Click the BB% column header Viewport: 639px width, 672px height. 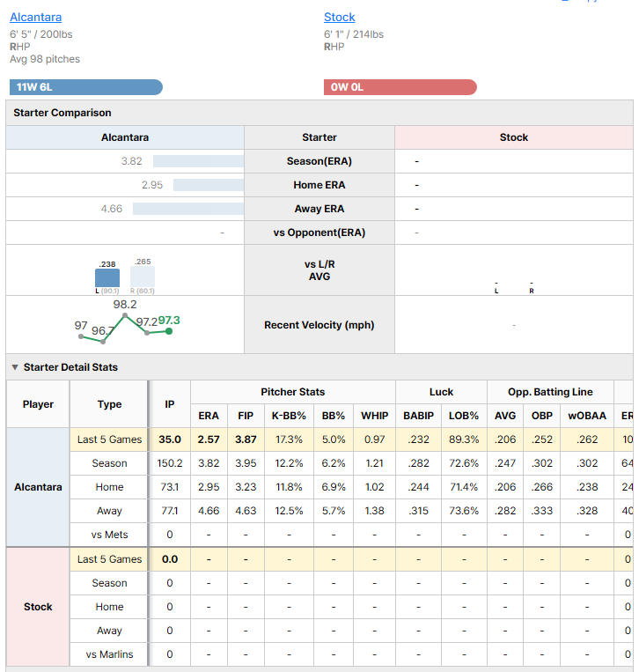coord(334,416)
